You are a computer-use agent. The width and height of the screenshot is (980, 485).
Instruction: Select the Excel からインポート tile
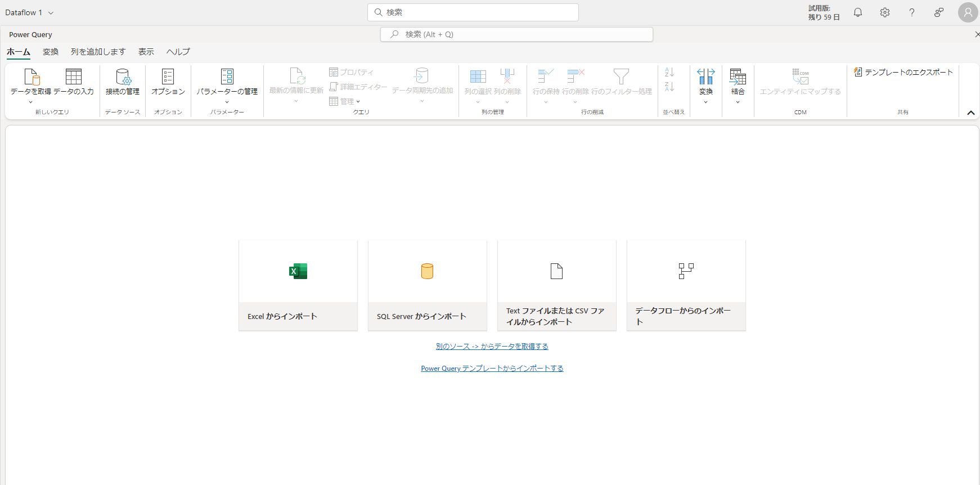pos(298,285)
